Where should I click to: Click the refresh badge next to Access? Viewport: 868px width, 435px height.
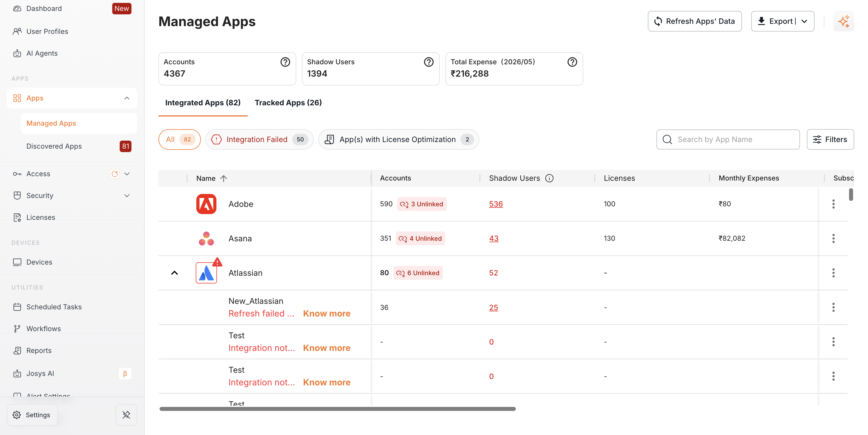[x=115, y=174]
